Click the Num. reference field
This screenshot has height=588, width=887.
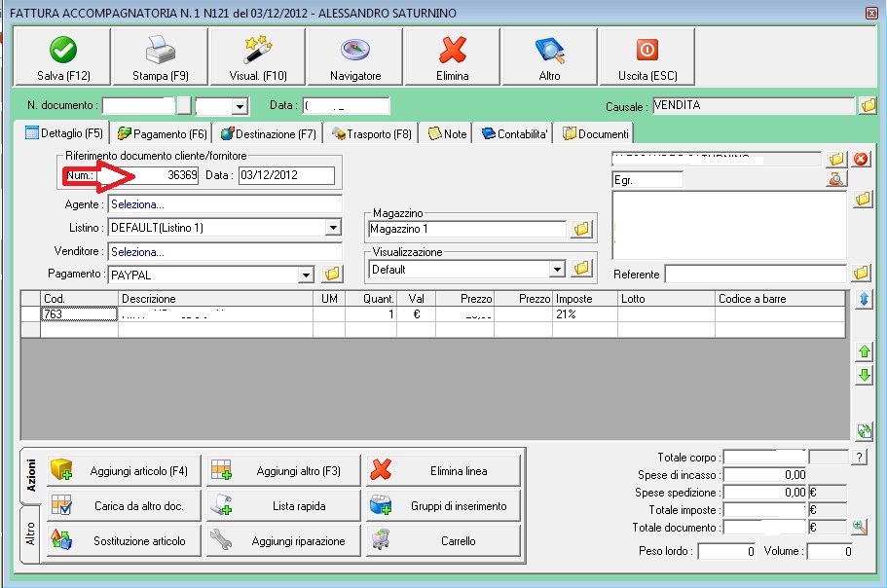pyautogui.click(x=149, y=175)
